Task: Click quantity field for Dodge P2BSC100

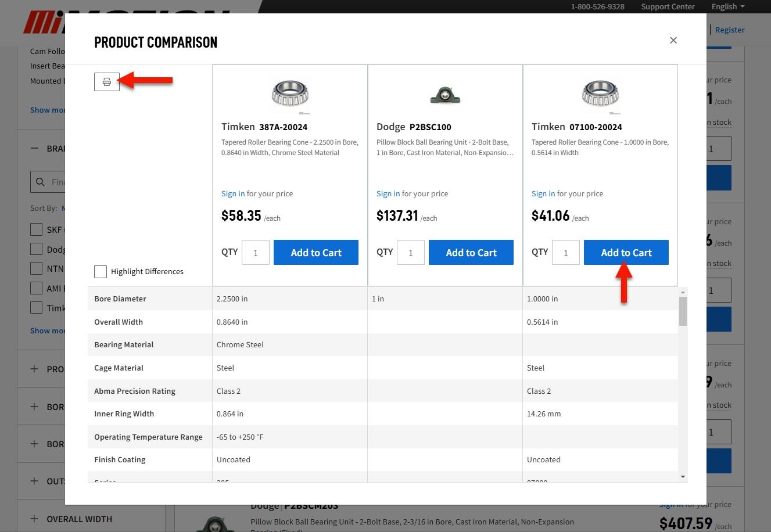Action: click(410, 253)
